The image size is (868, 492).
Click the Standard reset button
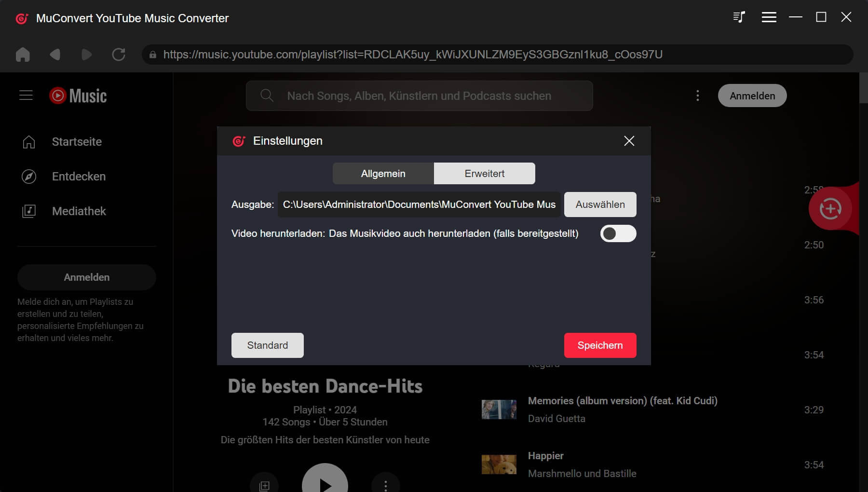tap(268, 345)
